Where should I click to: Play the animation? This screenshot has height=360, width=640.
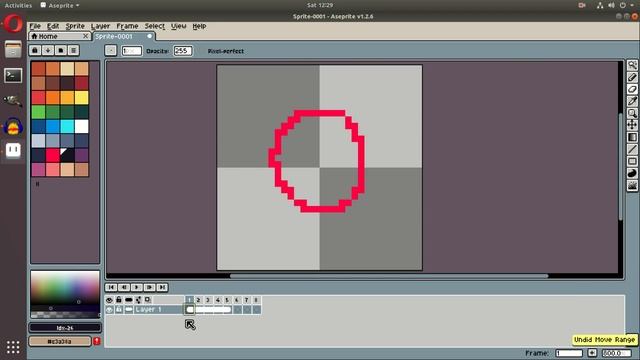tap(137, 287)
